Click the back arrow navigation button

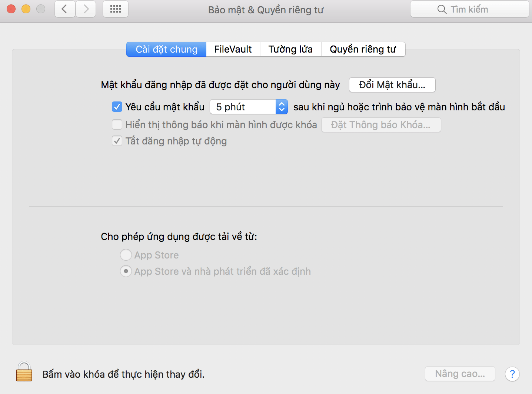(x=65, y=9)
